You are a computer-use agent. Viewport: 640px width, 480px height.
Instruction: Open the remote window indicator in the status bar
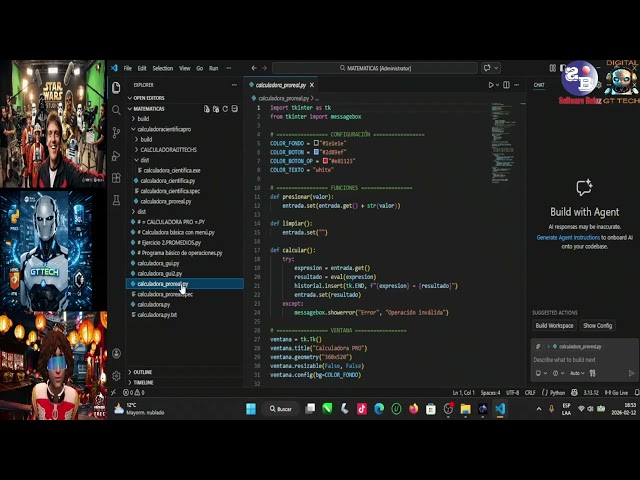point(113,393)
